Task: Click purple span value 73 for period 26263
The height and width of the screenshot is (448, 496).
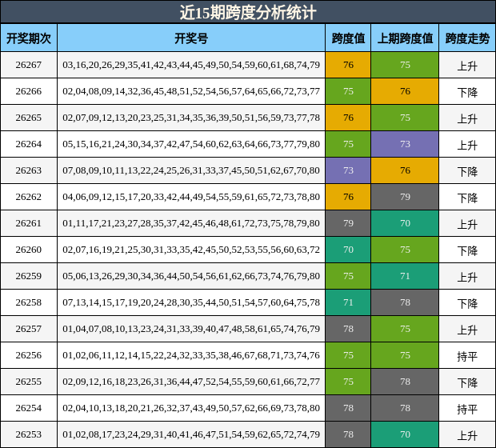Action: click(348, 170)
